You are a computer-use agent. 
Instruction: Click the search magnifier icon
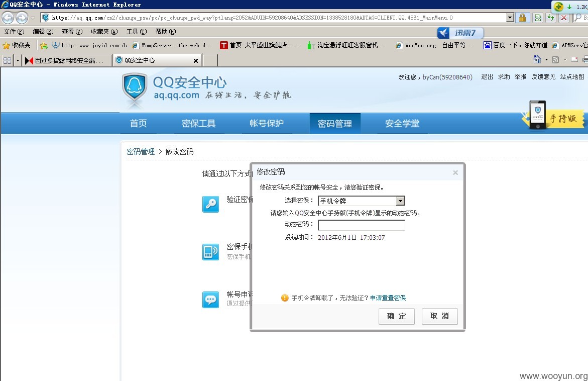578,18
